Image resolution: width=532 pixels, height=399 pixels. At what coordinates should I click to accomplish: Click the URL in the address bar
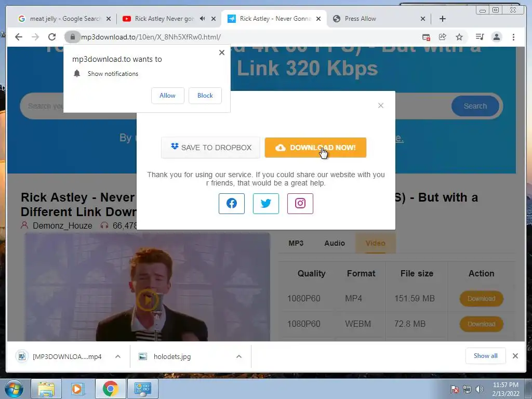point(151,37)
